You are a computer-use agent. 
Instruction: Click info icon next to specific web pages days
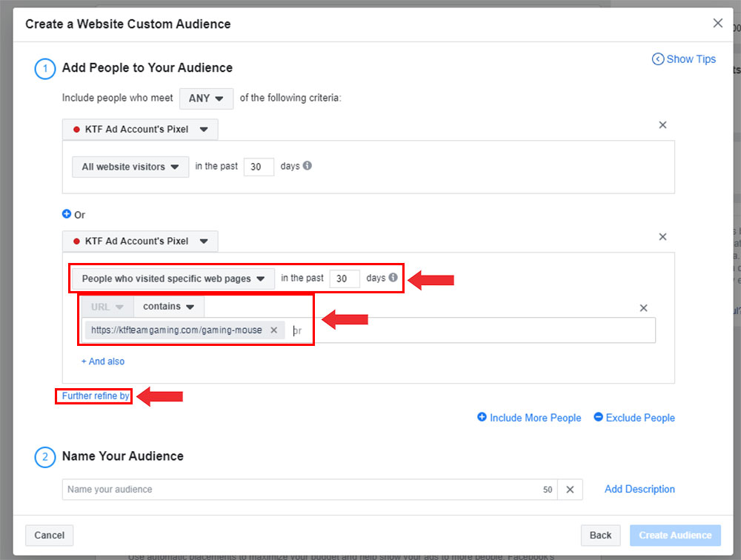coord(393,278)
